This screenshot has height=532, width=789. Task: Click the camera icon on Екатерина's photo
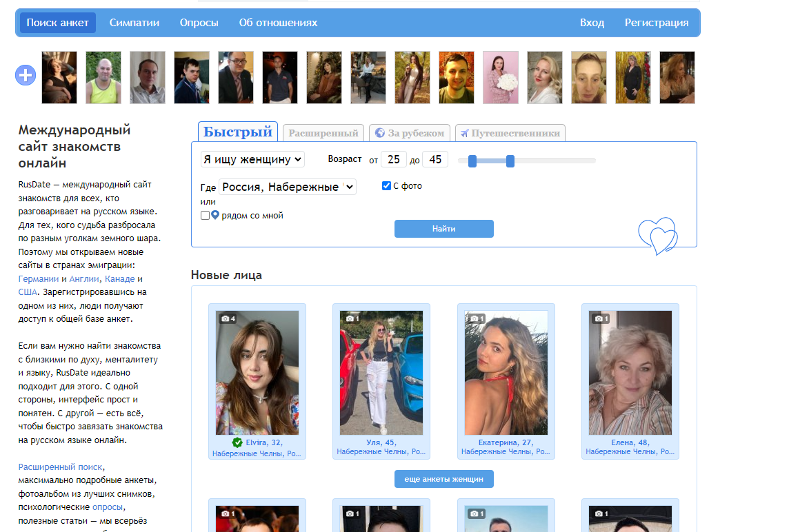tap(477, 318)
